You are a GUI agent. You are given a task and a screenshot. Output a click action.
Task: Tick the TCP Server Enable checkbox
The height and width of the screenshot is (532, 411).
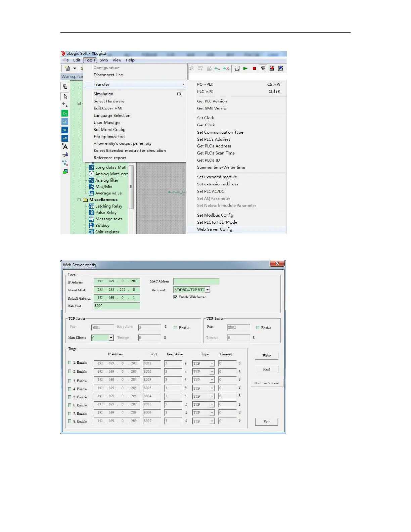(x=176, y=328)
